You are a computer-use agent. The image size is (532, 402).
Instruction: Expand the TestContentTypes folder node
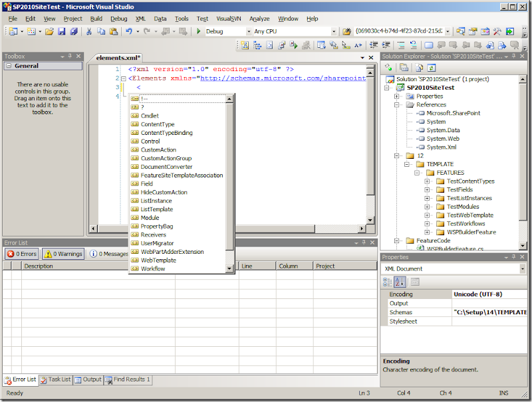[428, 181]
